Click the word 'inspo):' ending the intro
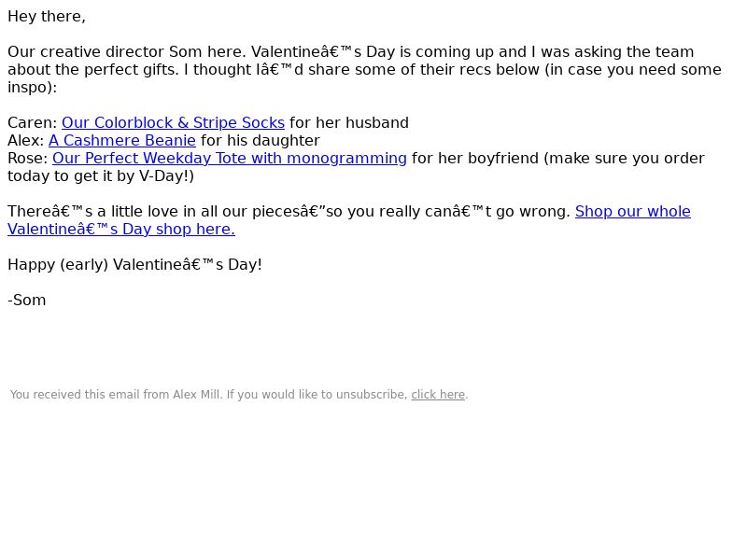This screenshot has width=747, height=560. click(x=32, y=88)
